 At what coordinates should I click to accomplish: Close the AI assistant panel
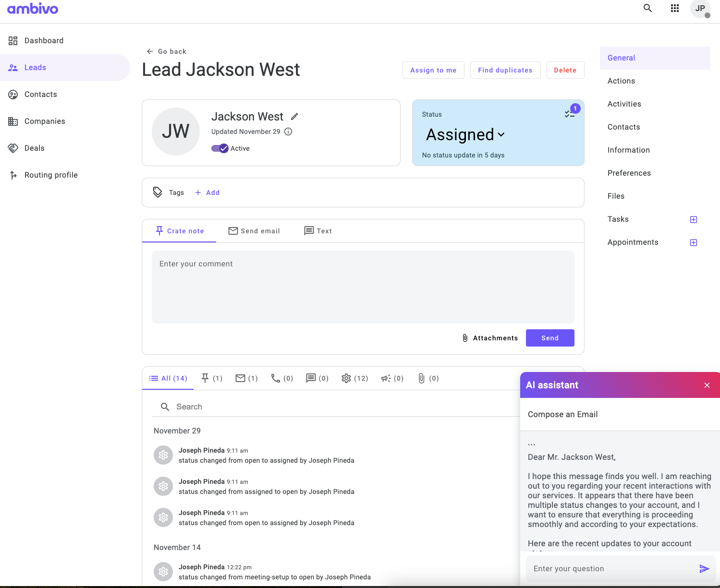pos(707,385)
